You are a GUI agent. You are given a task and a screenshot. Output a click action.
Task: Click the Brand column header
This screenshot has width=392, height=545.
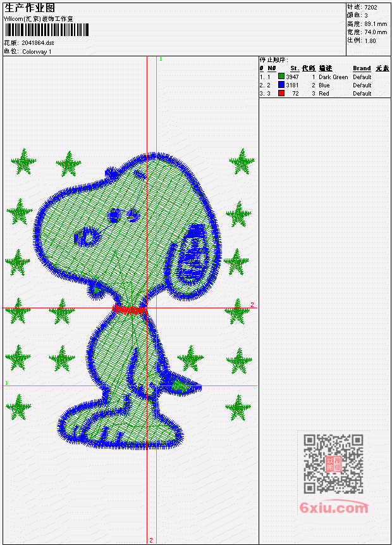(x=362, y=68)
